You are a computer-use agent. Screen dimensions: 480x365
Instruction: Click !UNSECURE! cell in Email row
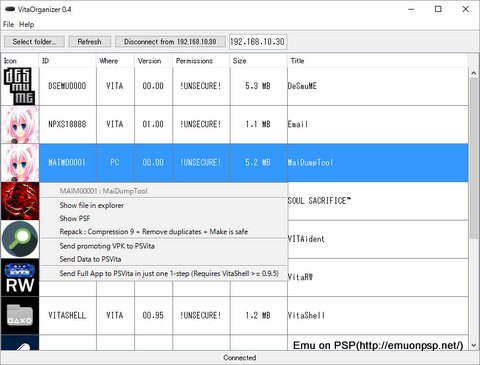tap(201, 125)
